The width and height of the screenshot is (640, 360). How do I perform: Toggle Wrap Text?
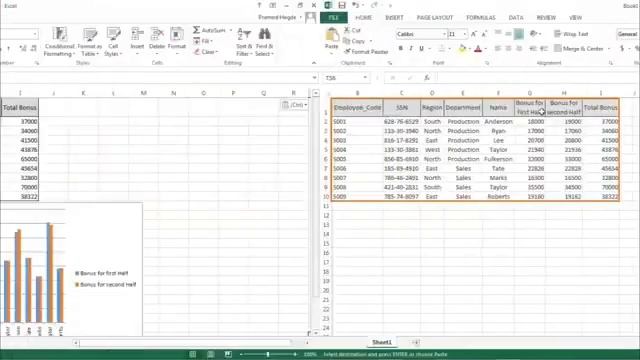click(x=571, y=34)
